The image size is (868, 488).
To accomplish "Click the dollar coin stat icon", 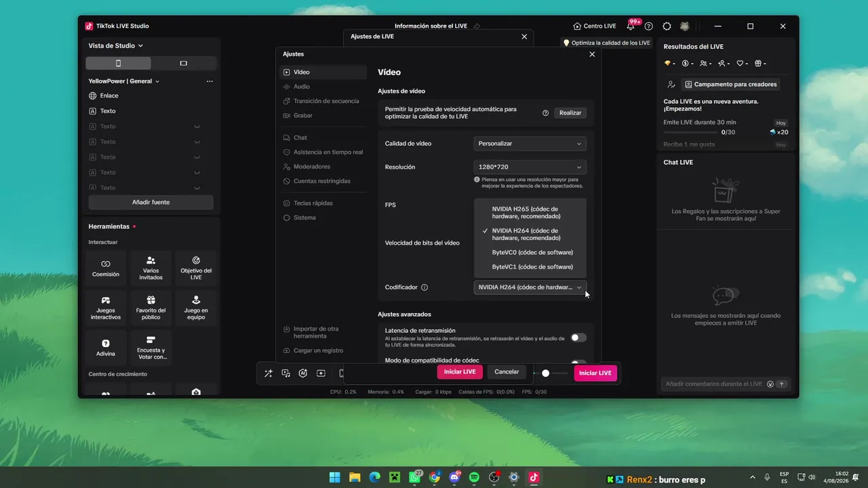I will tap(687, 63).
